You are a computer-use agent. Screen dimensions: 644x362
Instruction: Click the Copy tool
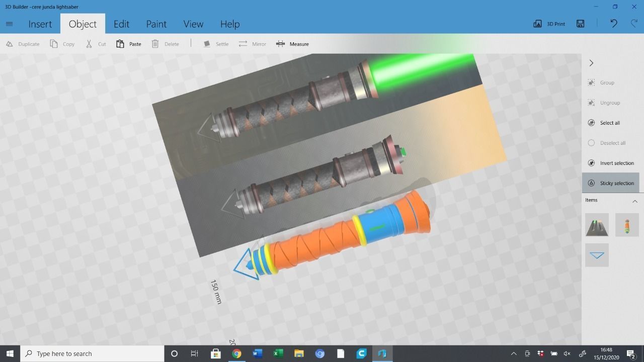(62, 44)
